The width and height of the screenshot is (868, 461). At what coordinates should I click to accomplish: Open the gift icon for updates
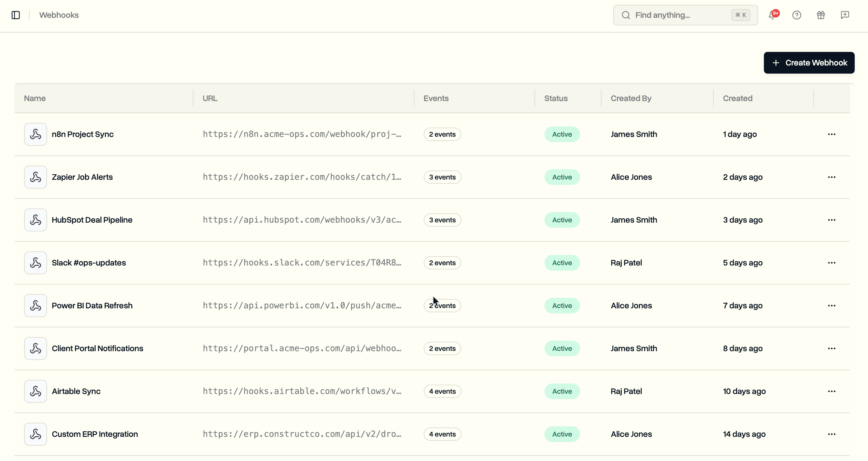point(821,15)
